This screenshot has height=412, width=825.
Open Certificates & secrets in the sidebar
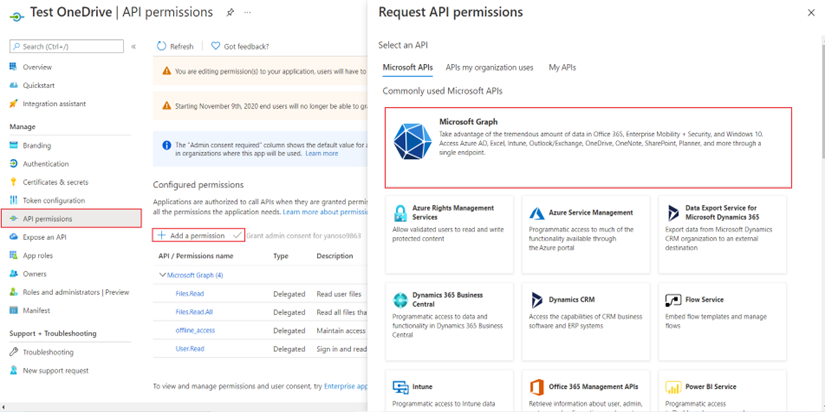(x=55, y=182)
